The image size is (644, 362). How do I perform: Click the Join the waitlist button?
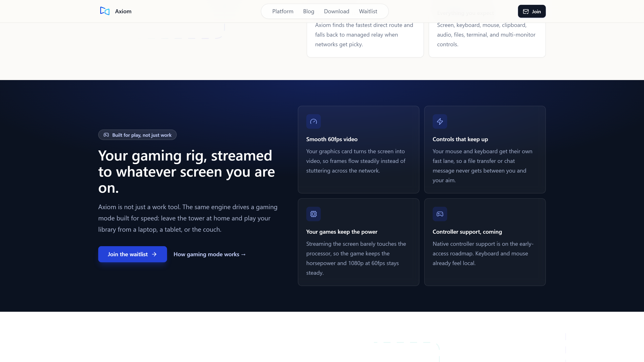coord(132,254)
